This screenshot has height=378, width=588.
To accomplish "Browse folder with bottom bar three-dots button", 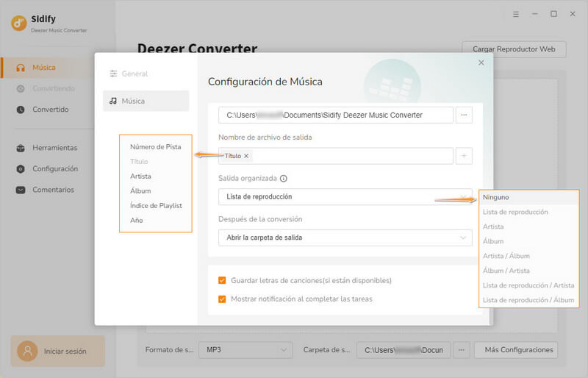I will 462,350.
